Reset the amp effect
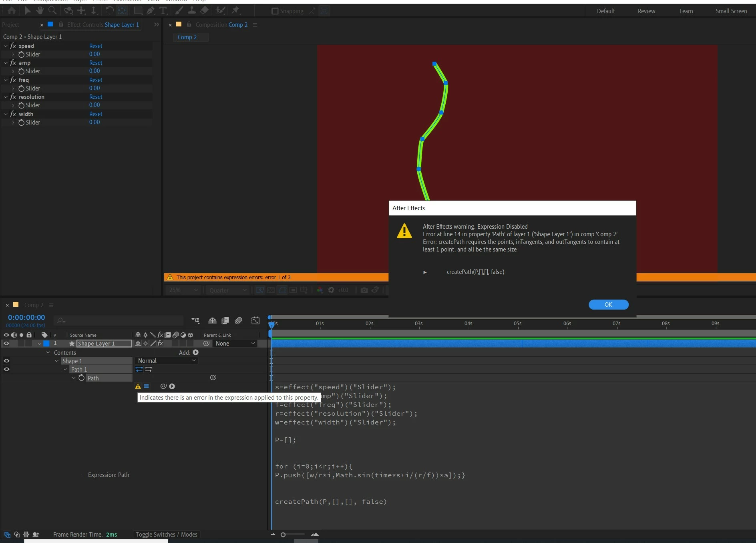 click(x=96, y=63)
